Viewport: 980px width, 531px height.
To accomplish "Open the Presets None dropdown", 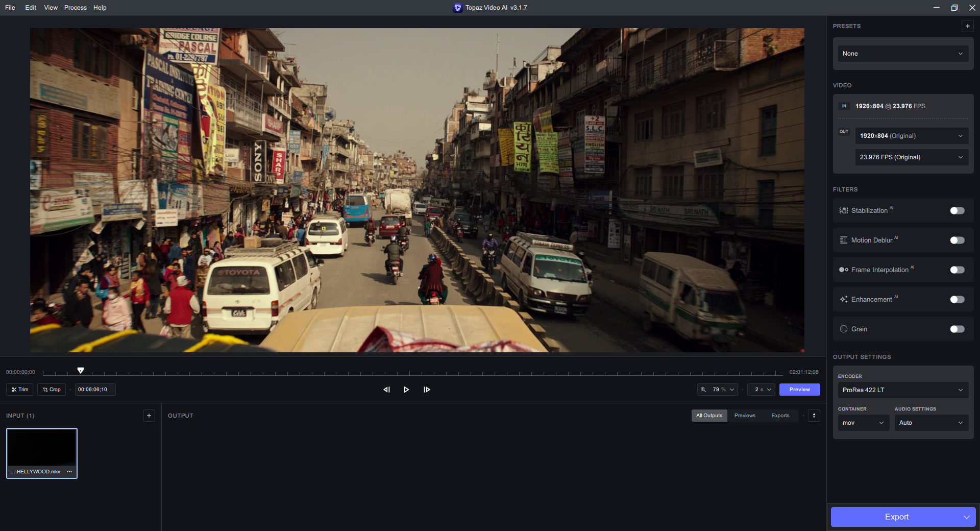I will click(x=903, y=54).
